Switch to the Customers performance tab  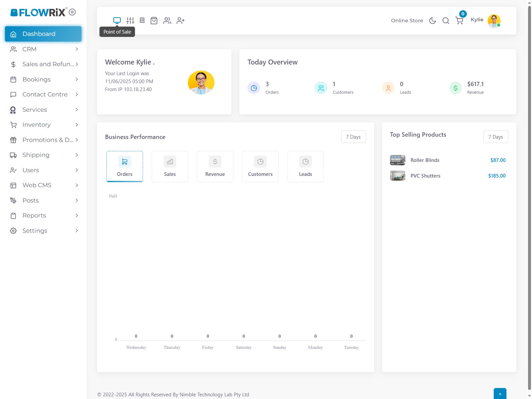[260, 167]
